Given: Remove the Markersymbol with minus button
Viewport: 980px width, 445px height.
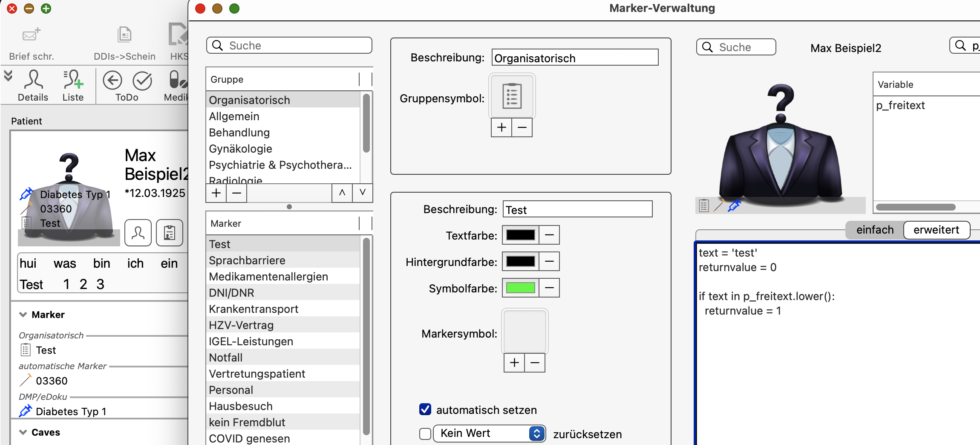Looking at the screenshot, I should (x=535, y=363).
